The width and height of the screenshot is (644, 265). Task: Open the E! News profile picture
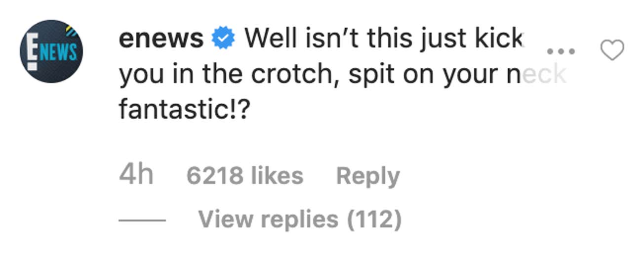pos(51,51)
